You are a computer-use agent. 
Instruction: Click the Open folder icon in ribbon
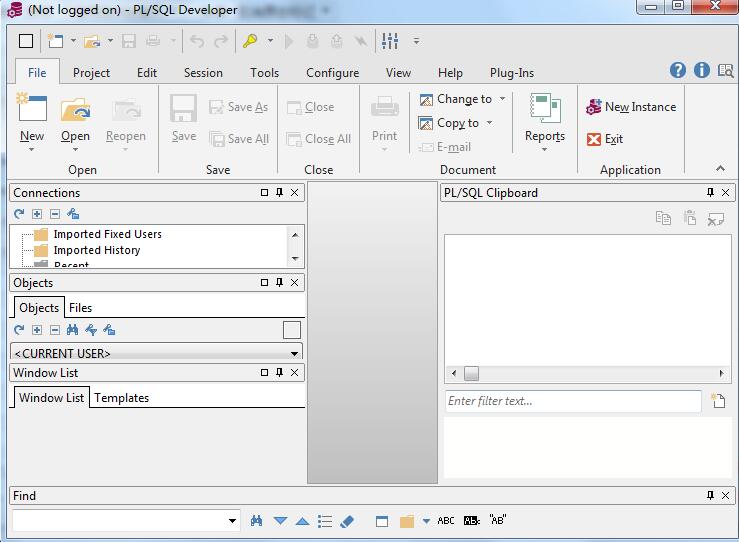coord(75,110)
